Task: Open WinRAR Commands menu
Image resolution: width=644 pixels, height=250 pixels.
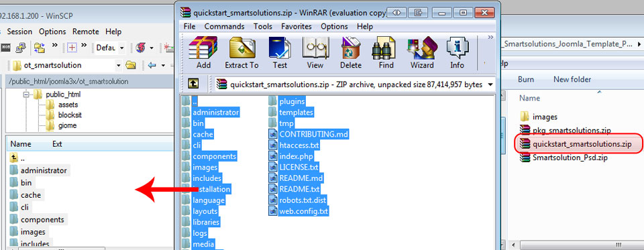Action: (x=224, y=26)
